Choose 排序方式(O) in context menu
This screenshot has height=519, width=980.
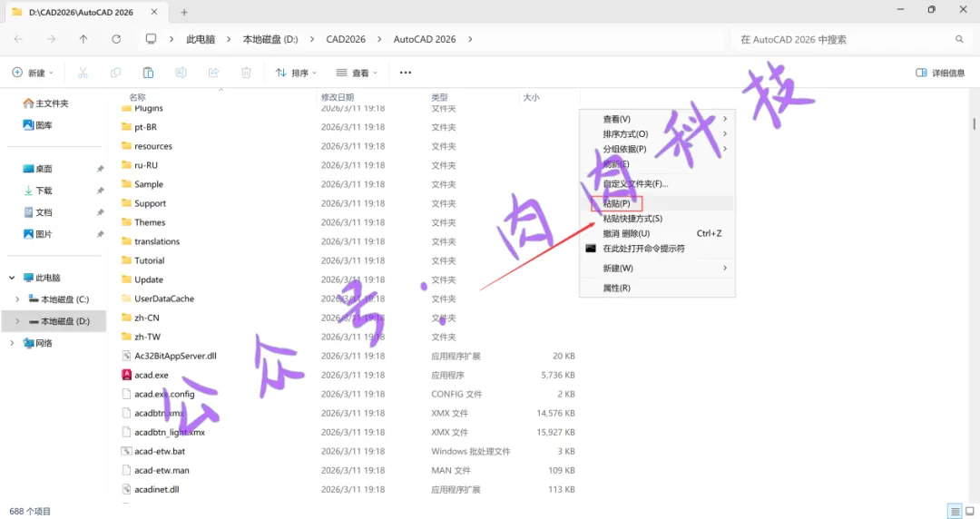click(658, 133)
